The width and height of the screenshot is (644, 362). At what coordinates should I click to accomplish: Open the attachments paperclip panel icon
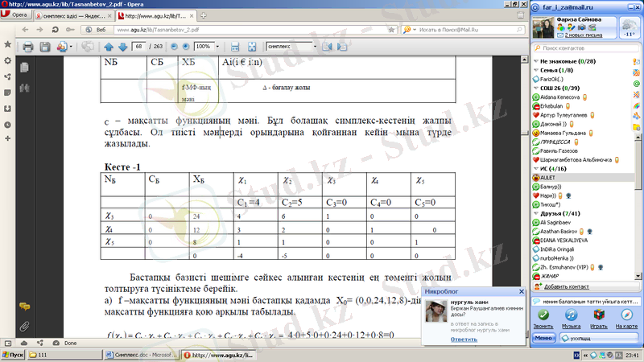24,326
